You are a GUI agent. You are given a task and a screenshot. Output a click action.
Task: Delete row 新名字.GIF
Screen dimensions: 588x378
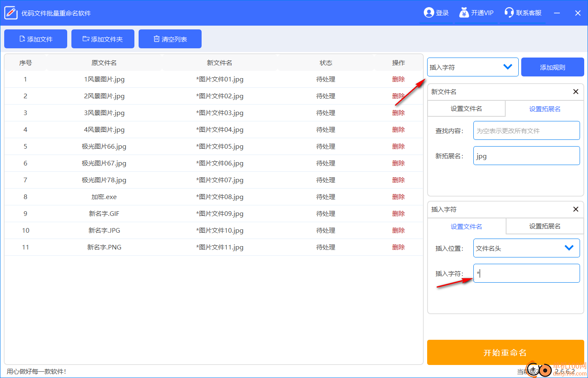(399, 214)
